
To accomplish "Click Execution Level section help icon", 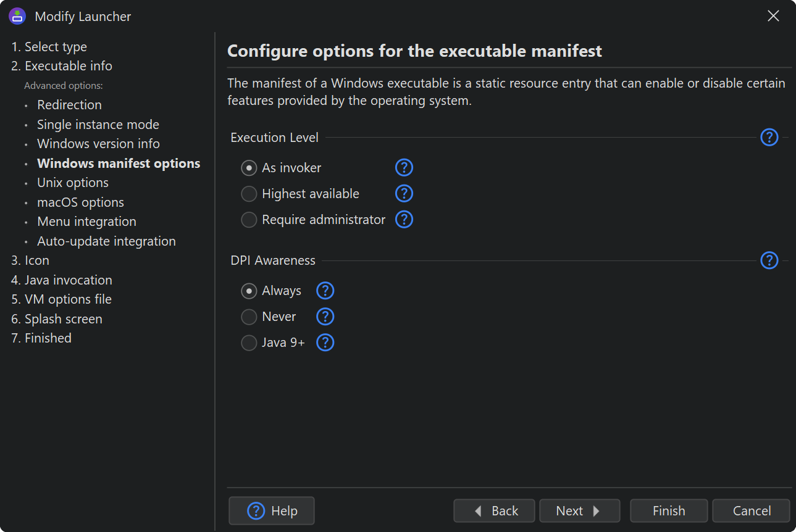I will 769,137.
